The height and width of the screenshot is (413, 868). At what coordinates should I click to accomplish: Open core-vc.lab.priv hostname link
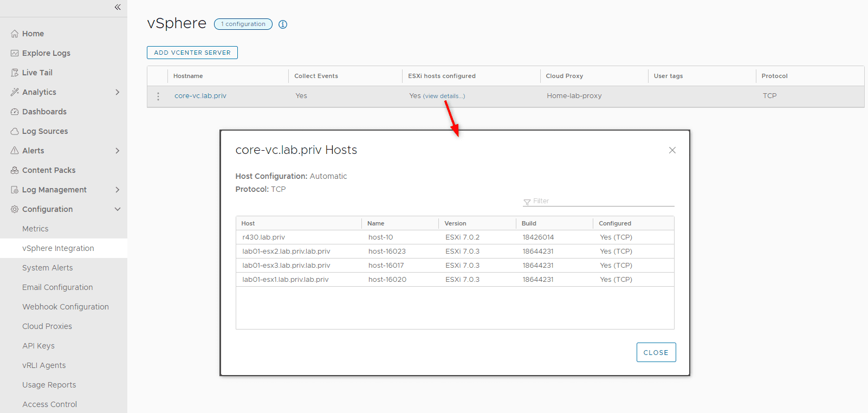[x=200, y=96]
